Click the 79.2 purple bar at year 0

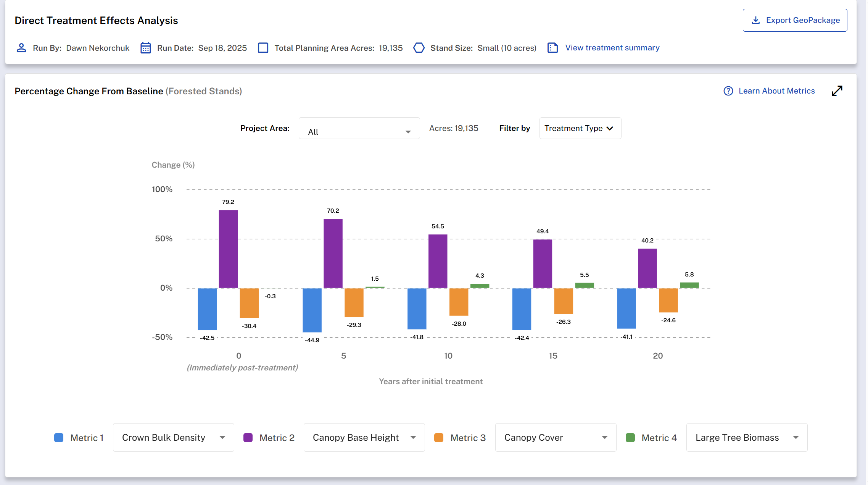pyautogui.click(x=228, y=249)
